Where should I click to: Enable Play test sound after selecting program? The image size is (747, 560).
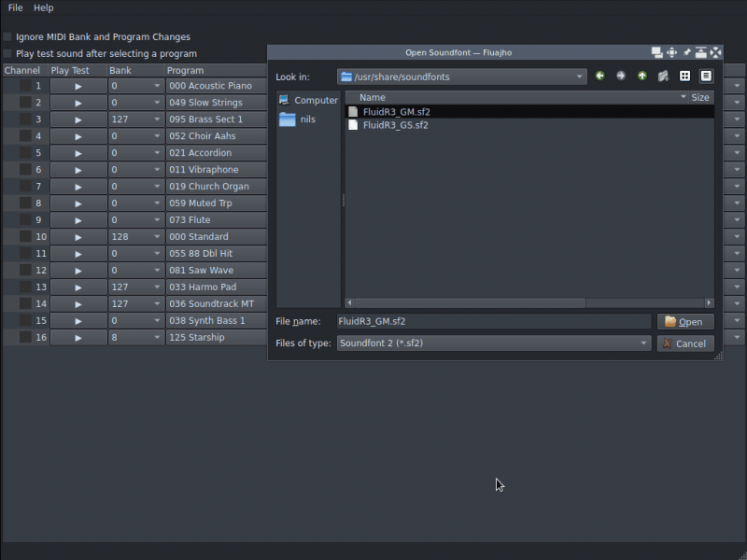[7, 53]
